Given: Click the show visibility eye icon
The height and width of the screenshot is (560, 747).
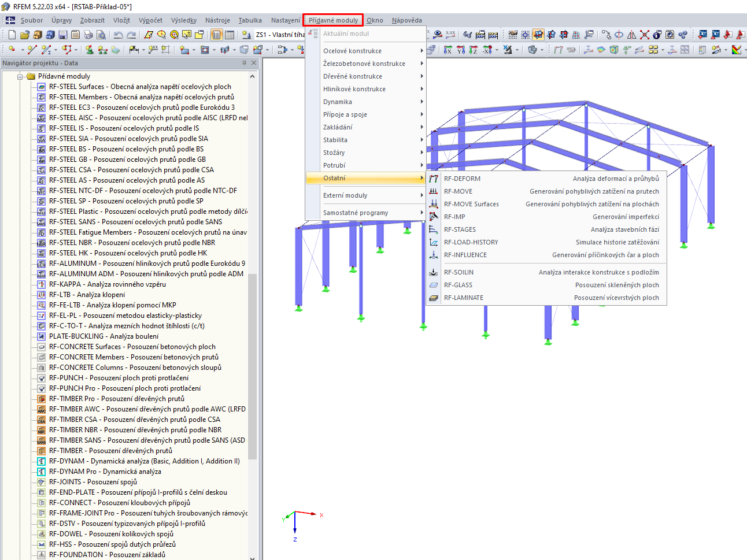Looking at the screenshot, I should point(438,35).
